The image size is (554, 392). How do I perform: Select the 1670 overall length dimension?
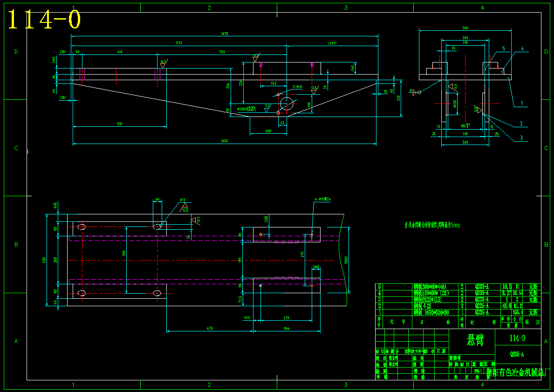[225, 34]
